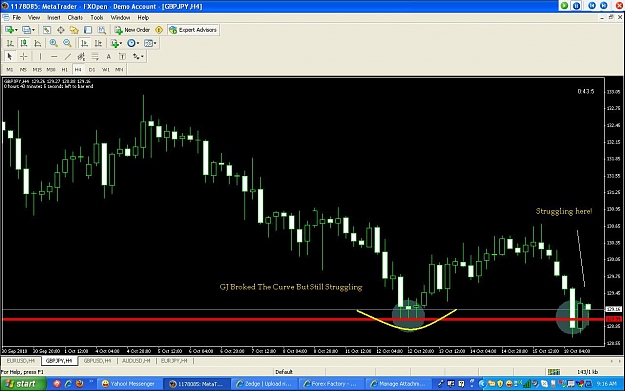Switch to the EURUSD,H4 chart tab
Viewport: 625px width, 391px height.
[21, 361]
